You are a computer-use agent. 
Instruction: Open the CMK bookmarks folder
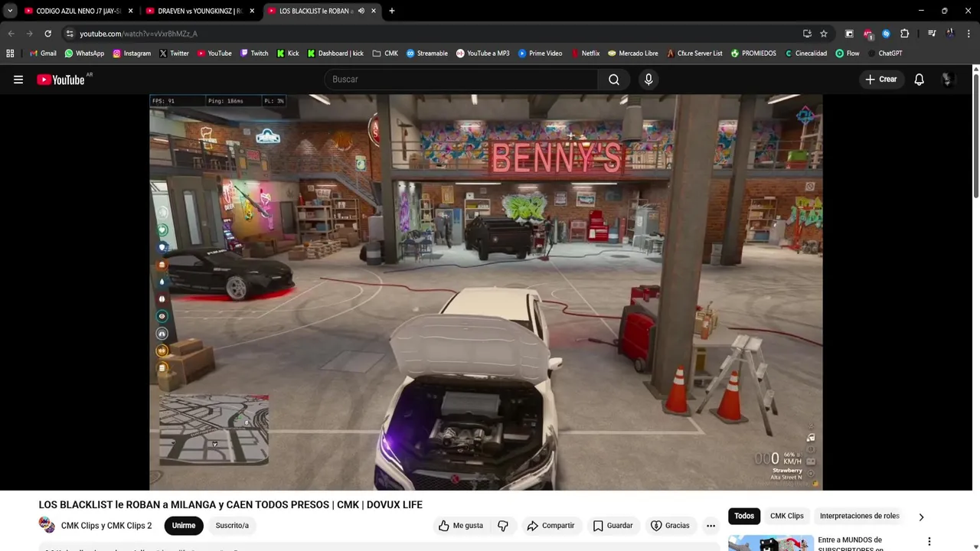(x=385, y=54)
